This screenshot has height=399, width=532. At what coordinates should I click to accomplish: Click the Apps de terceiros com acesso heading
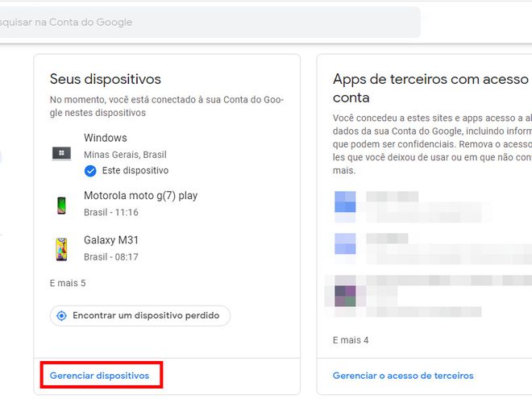(432, 89)
